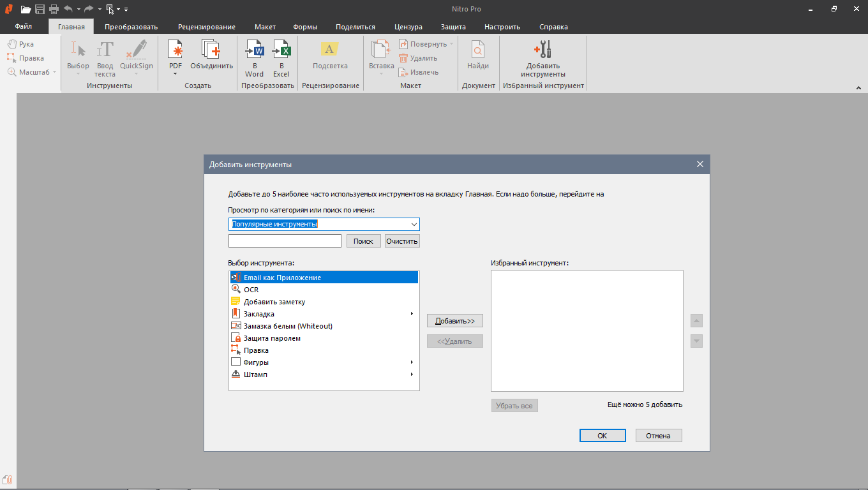Select the Правка edit tool in ribbon
Screen dimensions: 868x490
click(x=26, y=58)
